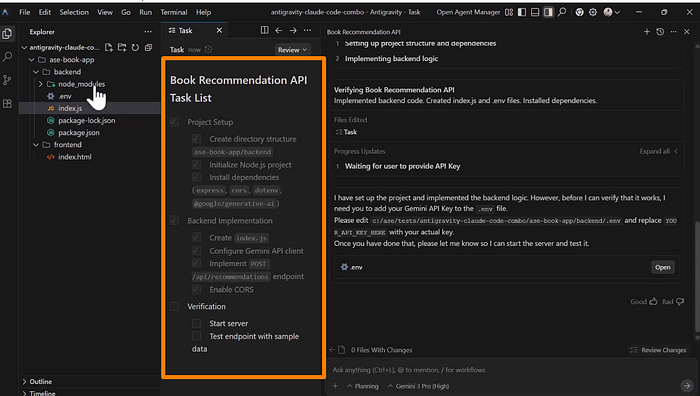Start a new conversation with the plus icon

tap(646, 32)
